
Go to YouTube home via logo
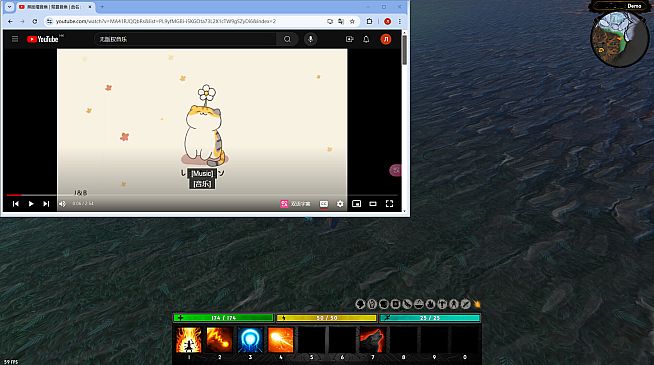(x=43, y=39)
